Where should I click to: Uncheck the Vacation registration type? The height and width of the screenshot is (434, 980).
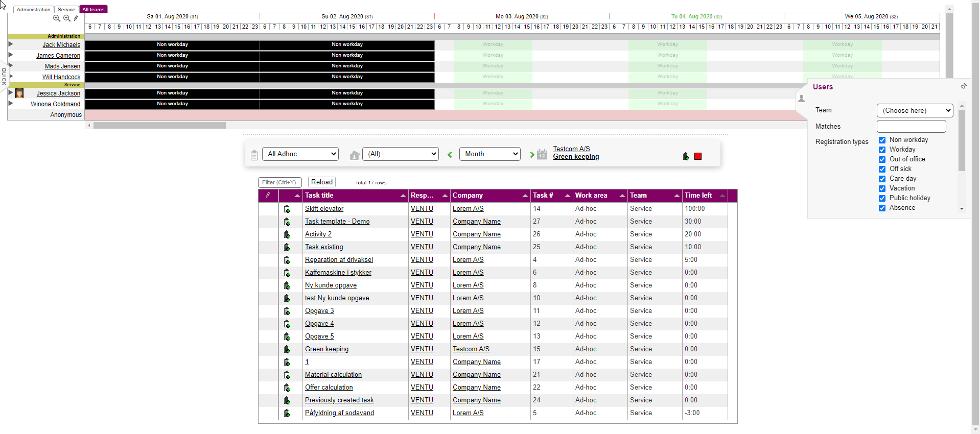(x=882, y=188)
